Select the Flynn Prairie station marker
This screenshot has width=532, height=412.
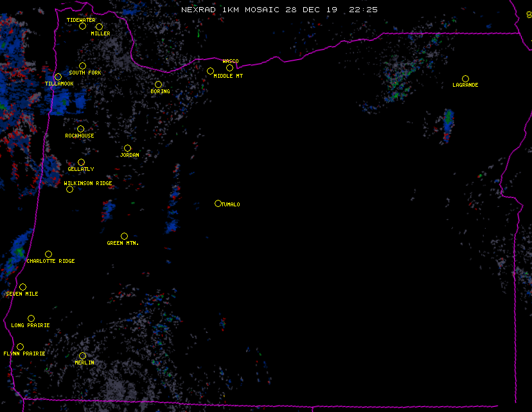20,347
